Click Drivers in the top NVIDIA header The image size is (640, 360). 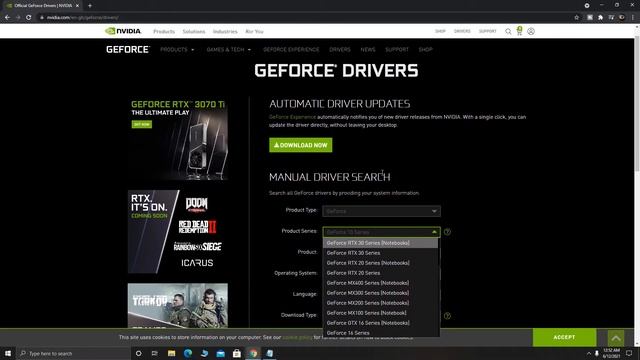[x=462, y=31]
